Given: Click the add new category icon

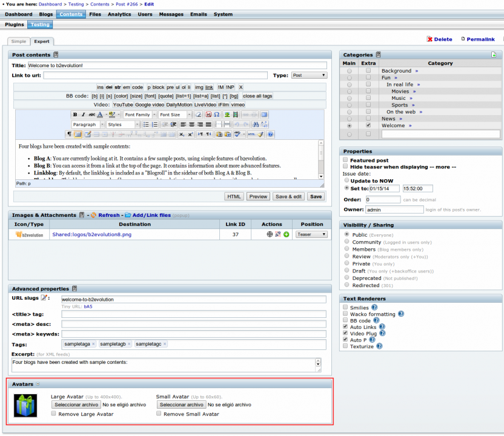Looking at the screenshot, I should pos(494,55).
